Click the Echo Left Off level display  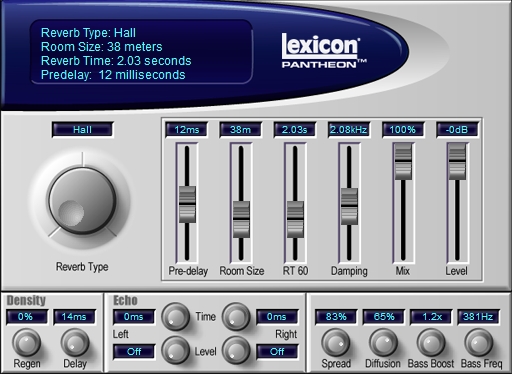(x=134, y=352)
